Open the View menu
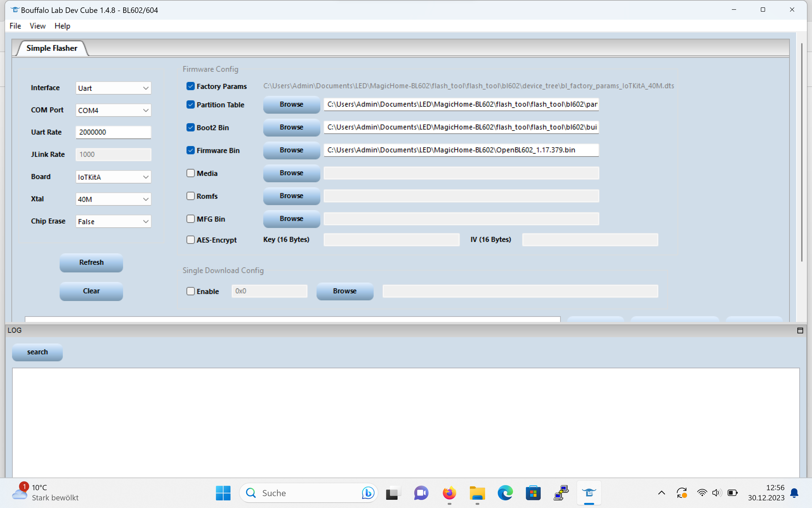Image resolution: width=812 pixels, height=508 pixels. pyautogui.click(x=37, y=26)
